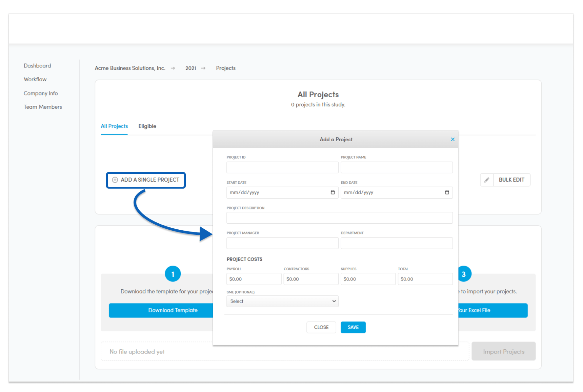Click the pencil icon beside Bulk Edit

tap(487, 180)
